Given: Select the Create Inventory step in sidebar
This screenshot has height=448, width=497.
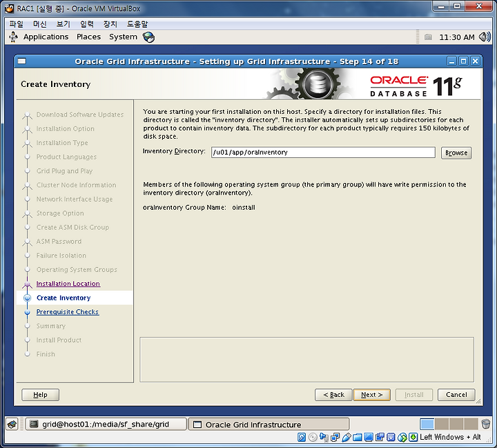Looking at the screenshot, I should 64,298.
